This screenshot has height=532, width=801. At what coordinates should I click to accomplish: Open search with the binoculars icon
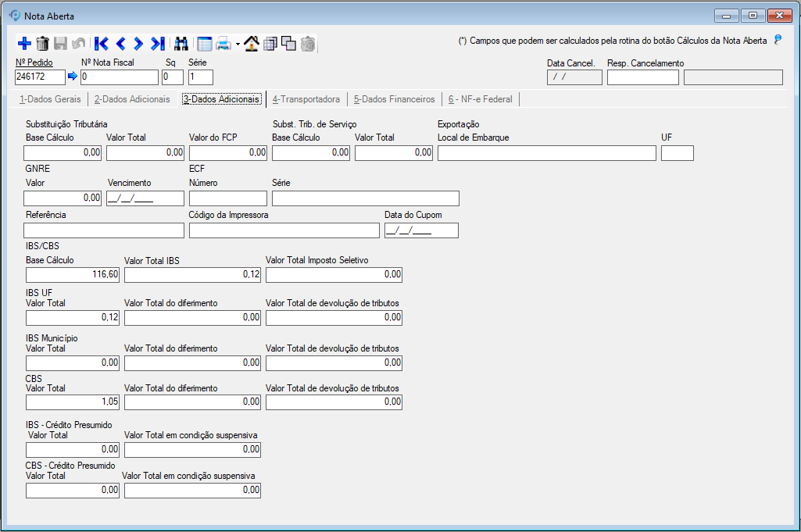tap(181, 44)
